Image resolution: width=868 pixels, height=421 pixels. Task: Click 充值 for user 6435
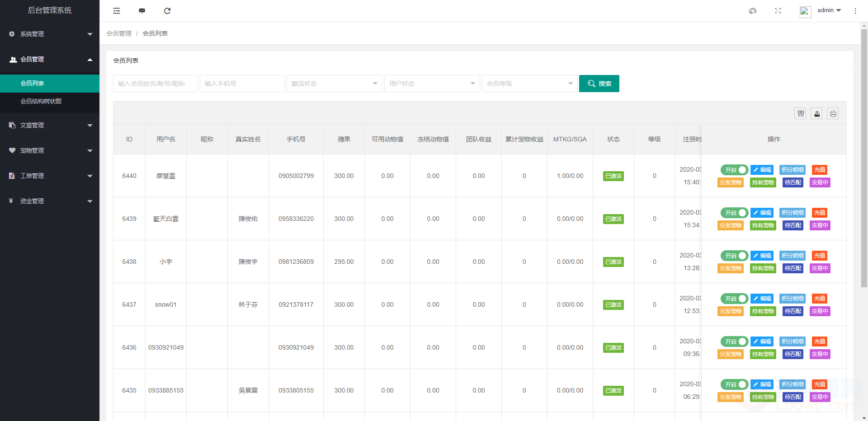(820, 384)
